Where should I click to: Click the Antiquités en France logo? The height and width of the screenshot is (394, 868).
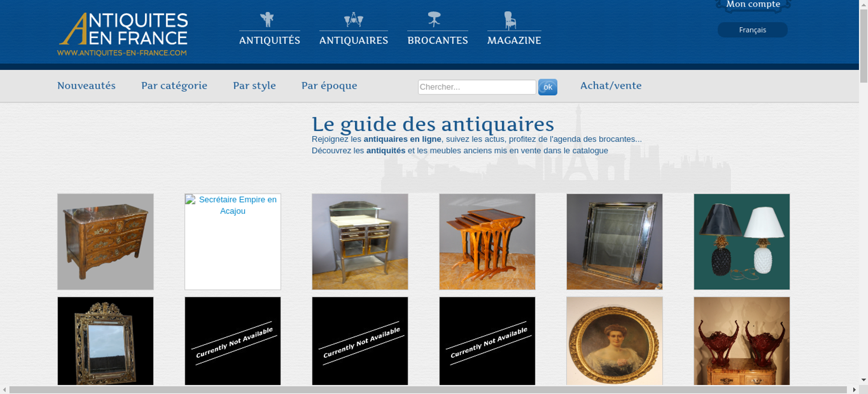(123, 34)
